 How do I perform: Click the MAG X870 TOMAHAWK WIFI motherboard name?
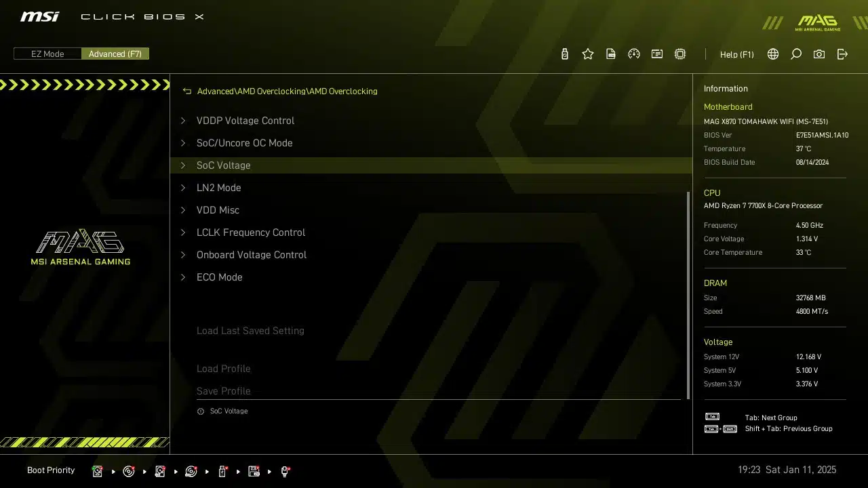(766, 121)
